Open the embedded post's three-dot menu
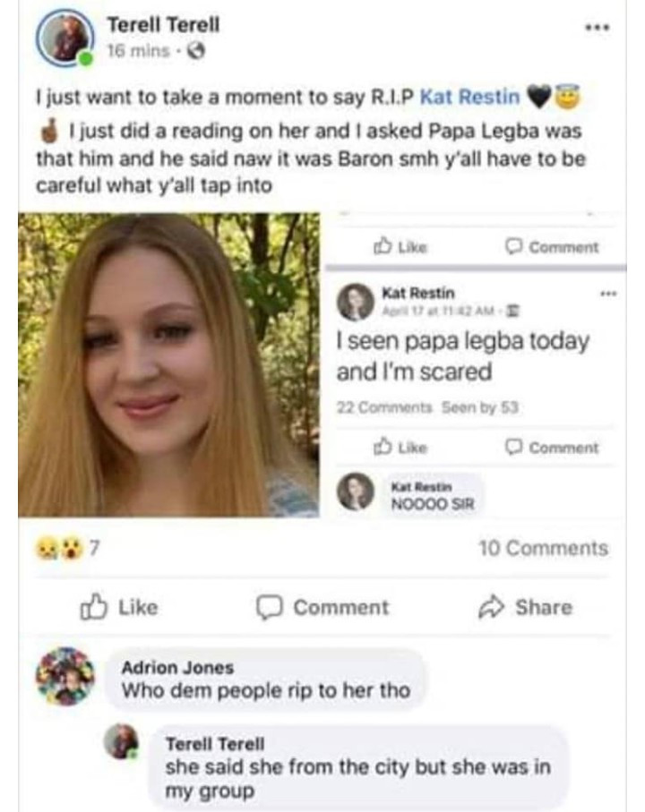Screen dimensions: 645x812 (609, 293)
